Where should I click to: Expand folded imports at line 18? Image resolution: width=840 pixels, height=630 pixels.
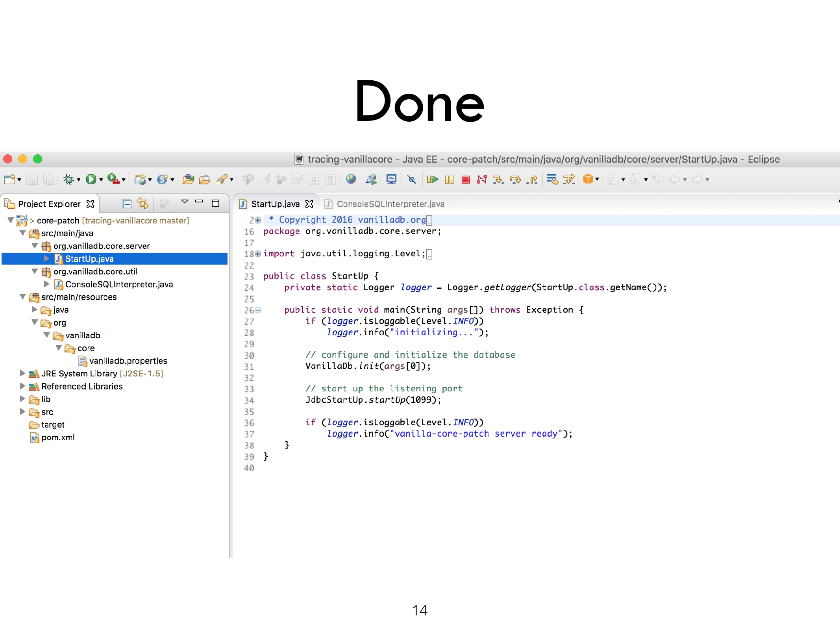(258, 254)
